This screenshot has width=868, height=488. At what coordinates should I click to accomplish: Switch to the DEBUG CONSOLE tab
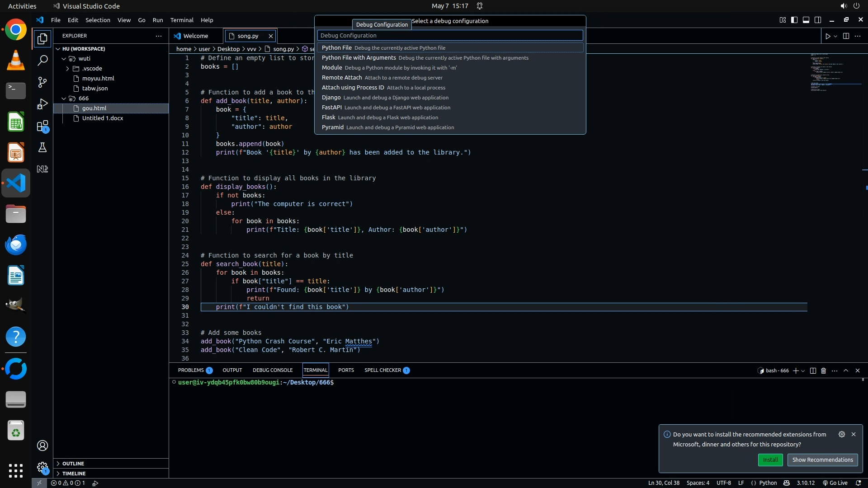pyautogui.click(x=273, y=370)
